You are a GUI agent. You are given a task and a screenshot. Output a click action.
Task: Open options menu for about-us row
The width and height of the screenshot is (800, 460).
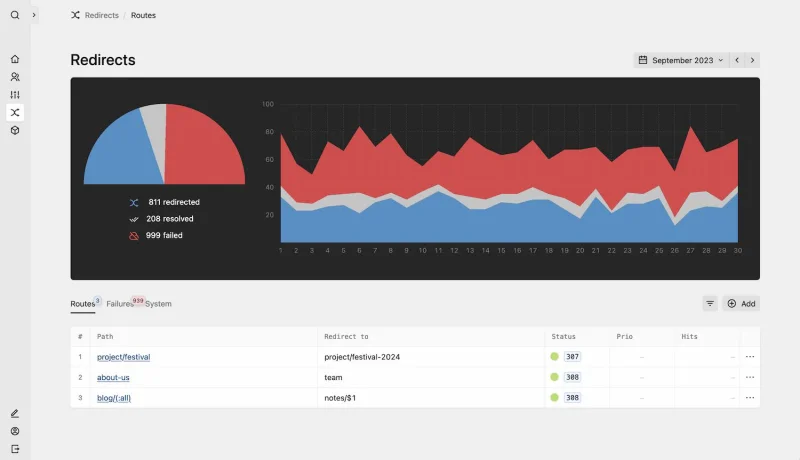click(749, 377)
